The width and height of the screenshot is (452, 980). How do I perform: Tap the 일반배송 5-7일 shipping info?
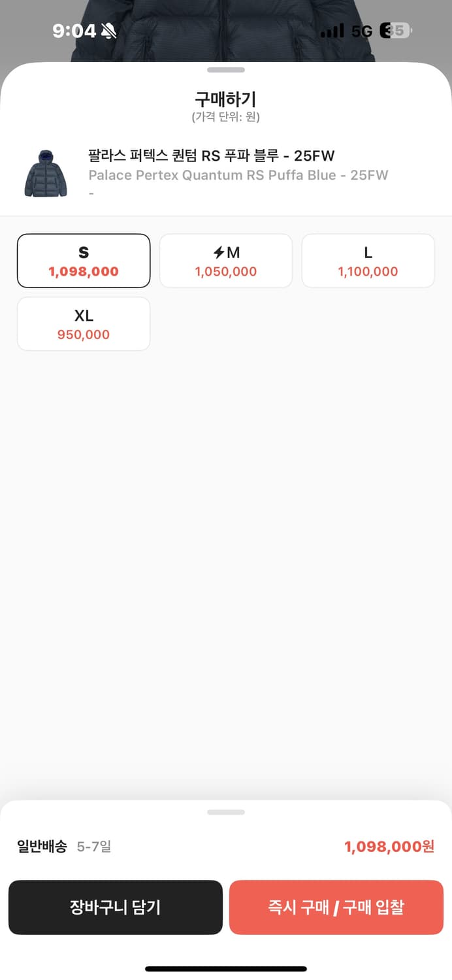click(x=62, y=846)
